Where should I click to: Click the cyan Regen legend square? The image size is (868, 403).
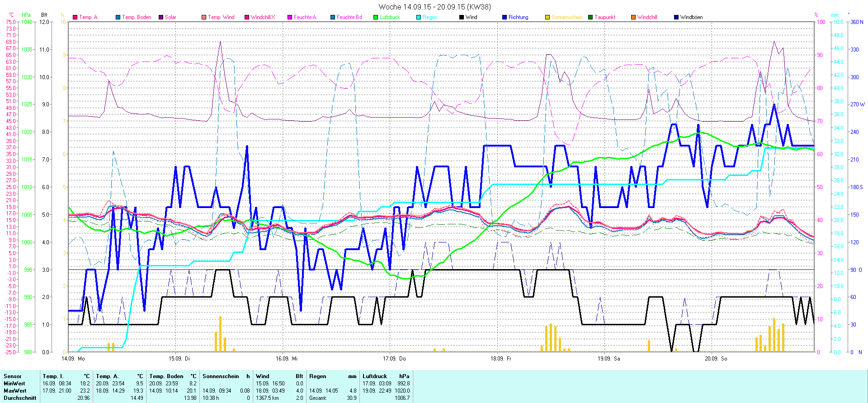pos(419,17)
